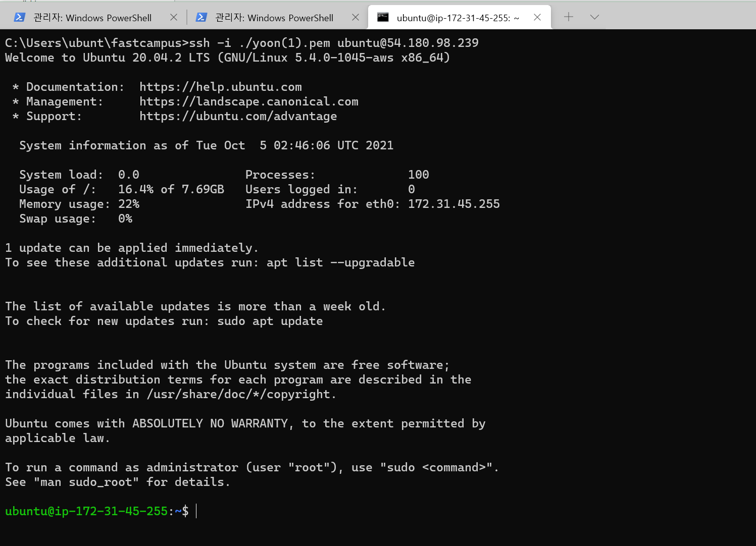Click the 'System information as of' line
756x546 pixels.
click(206, 145)
